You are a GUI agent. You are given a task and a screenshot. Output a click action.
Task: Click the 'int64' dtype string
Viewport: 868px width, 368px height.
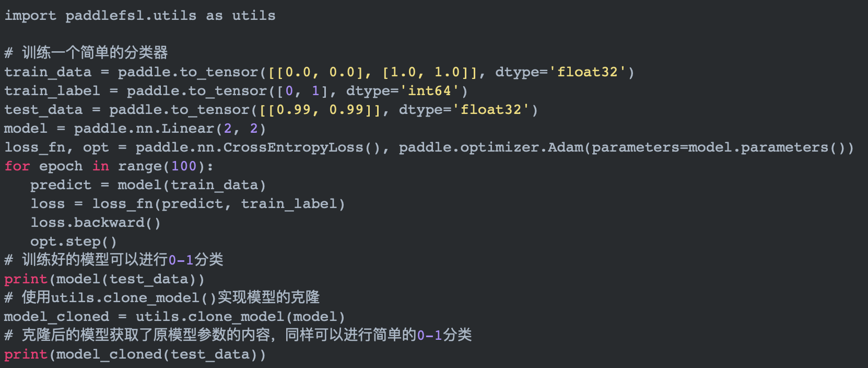click(429, 91)
